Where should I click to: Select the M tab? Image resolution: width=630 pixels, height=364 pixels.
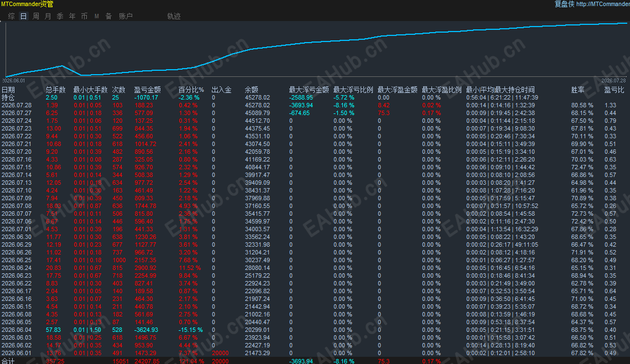pyautogui.click(x=96, y=16)
